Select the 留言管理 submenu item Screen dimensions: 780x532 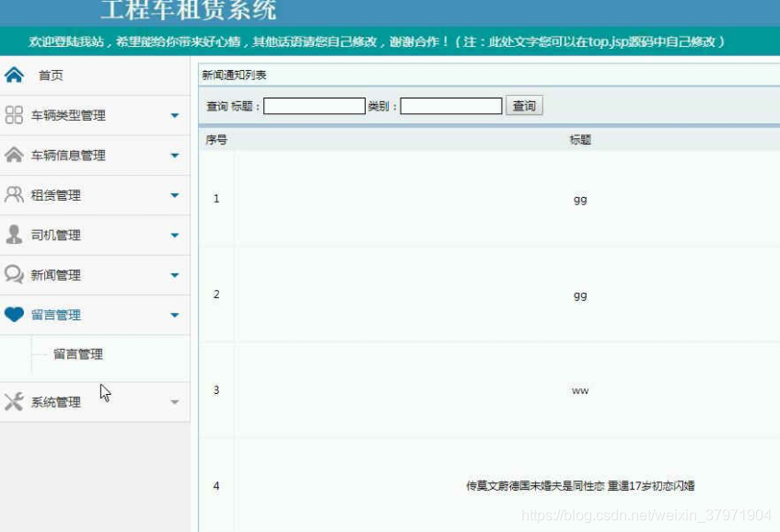tap(78, 354)
